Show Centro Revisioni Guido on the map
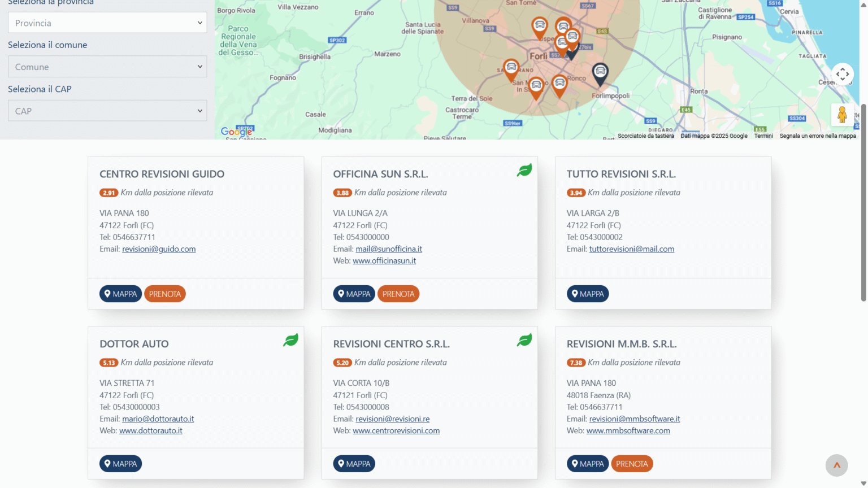The height and width of the screenshot is (488, 868). click(x=120, y=294)
